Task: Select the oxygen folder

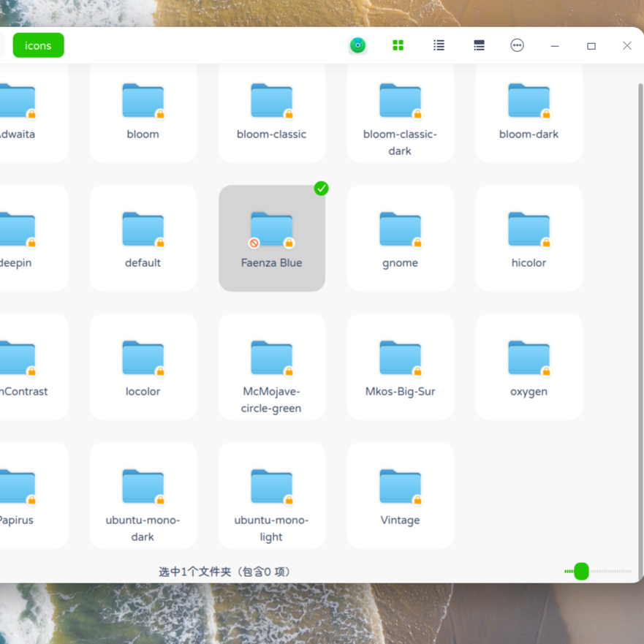Action: (x=529, y=359)
